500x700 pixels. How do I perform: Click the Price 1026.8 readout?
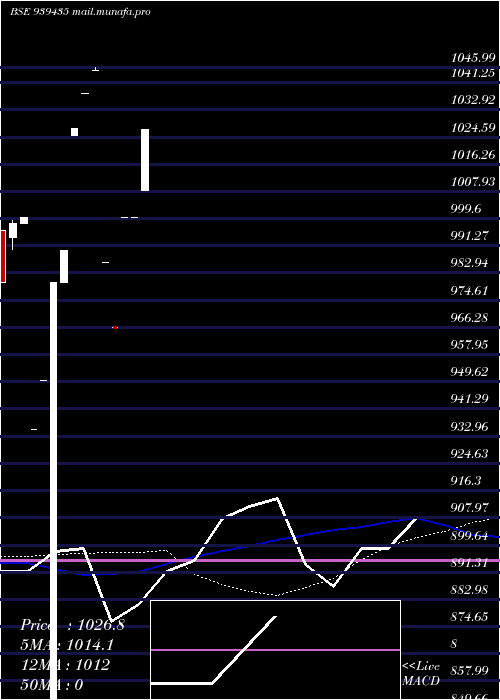(x=72, y=625)
